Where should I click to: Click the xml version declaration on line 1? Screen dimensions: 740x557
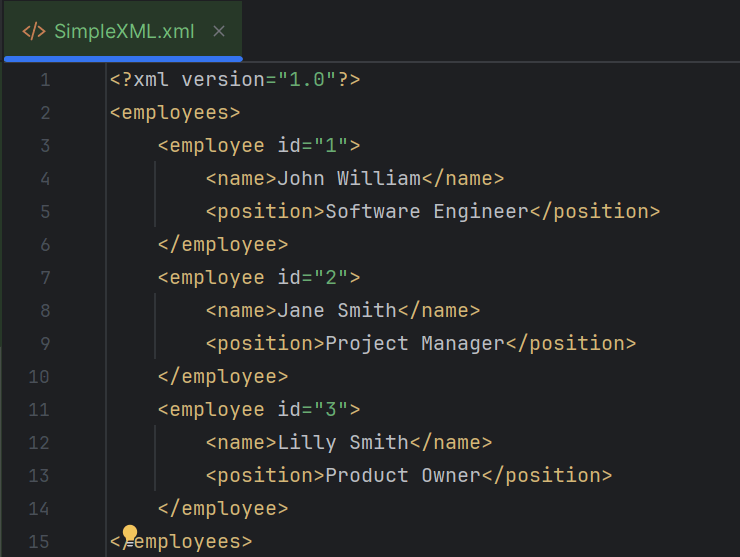coord(234,80)
